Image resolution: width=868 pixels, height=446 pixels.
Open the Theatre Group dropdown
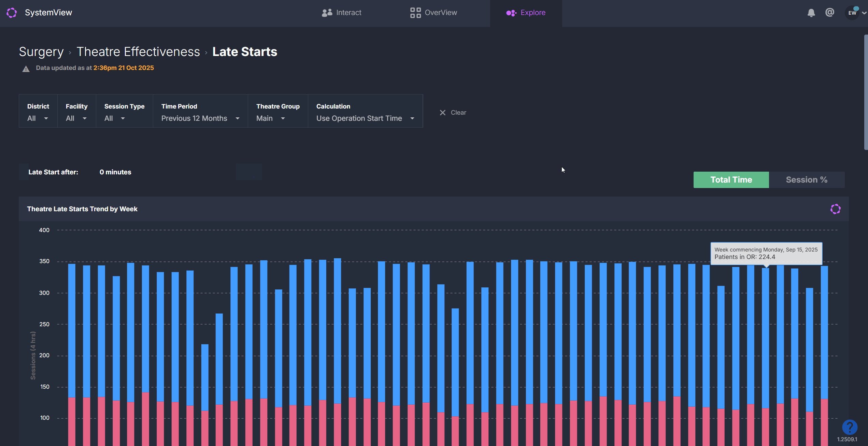(271, 118)
